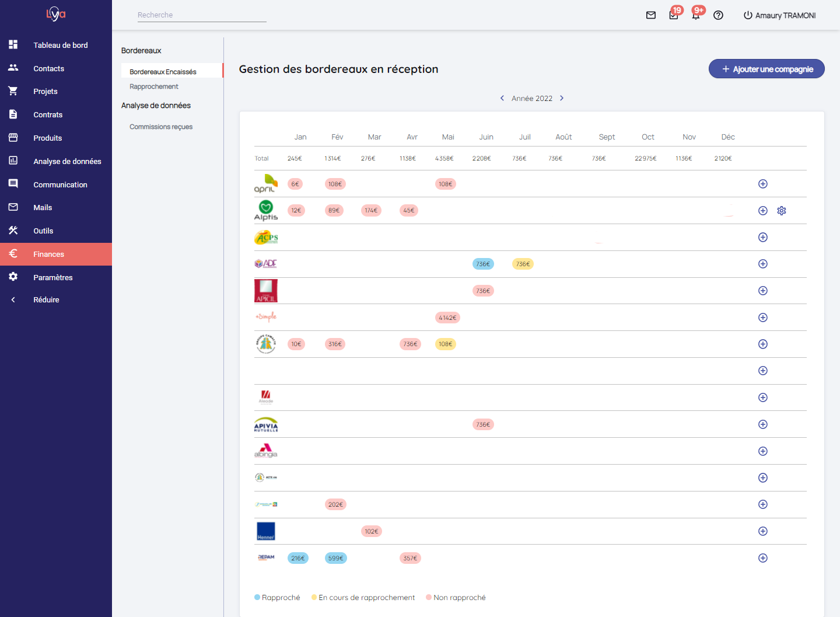The width and height of the screenshot is (840, 617).
Task: Open Amaury TRAMONI user menu
Action: pos(779,15)
